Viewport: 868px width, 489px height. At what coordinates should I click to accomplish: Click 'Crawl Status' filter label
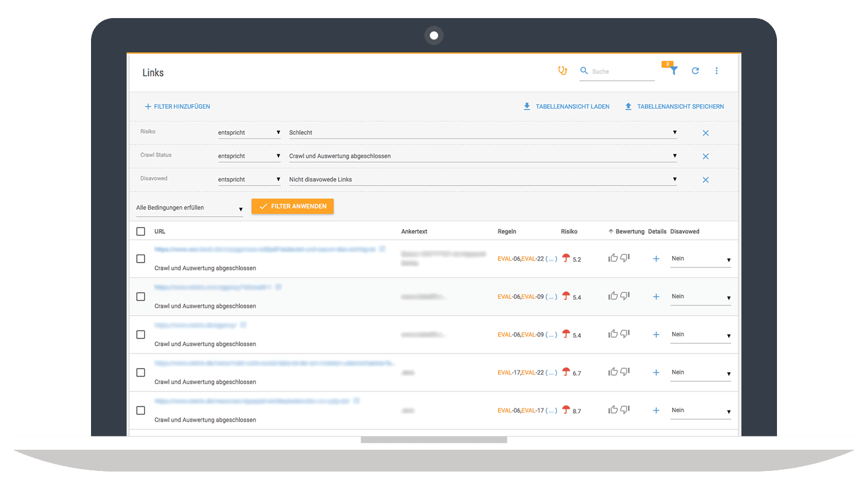pos(156,155)
